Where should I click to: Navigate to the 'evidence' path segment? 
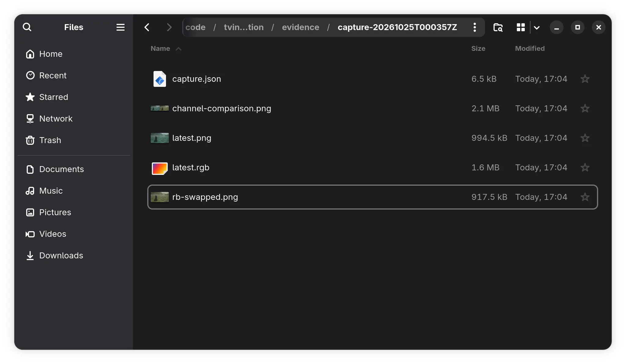(300, 27)
